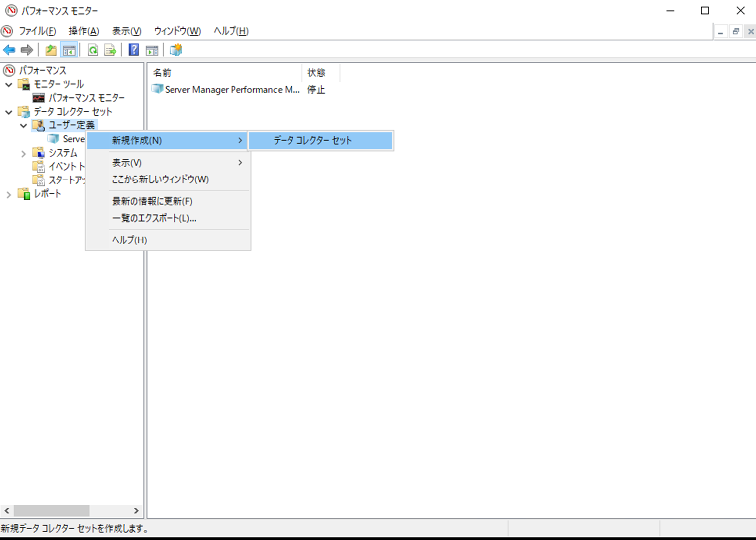
Task: Go forward with the gray arrow icon
Action: click(x=27, y=50)
